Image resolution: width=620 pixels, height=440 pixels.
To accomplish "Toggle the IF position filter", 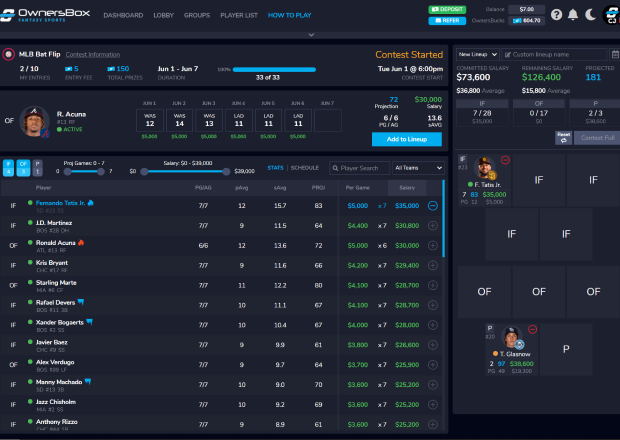I will pos(8,168).
